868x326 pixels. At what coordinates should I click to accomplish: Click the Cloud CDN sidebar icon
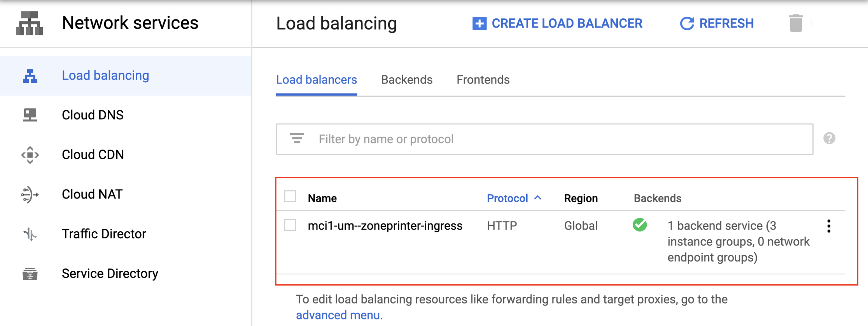click(x=30, y=155)
